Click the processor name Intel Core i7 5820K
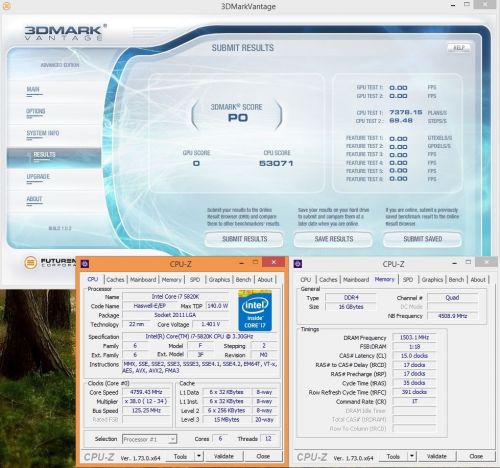Image resolution: width=500 pixels, height=468 pixels. coord(175,296)
